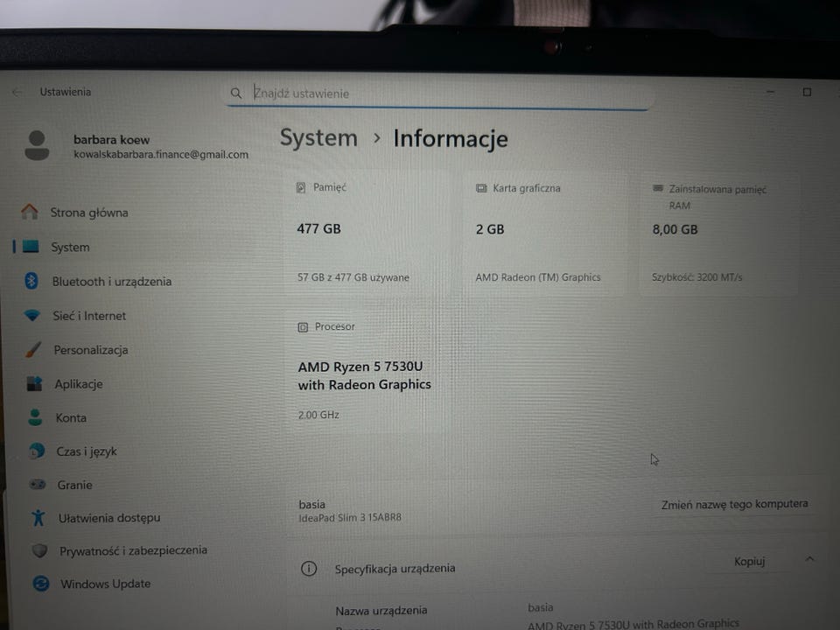The width and height of the screenshot is (840, 630).
Task: Maximize the Ustawienia window
Action: (x=807, y=92)
